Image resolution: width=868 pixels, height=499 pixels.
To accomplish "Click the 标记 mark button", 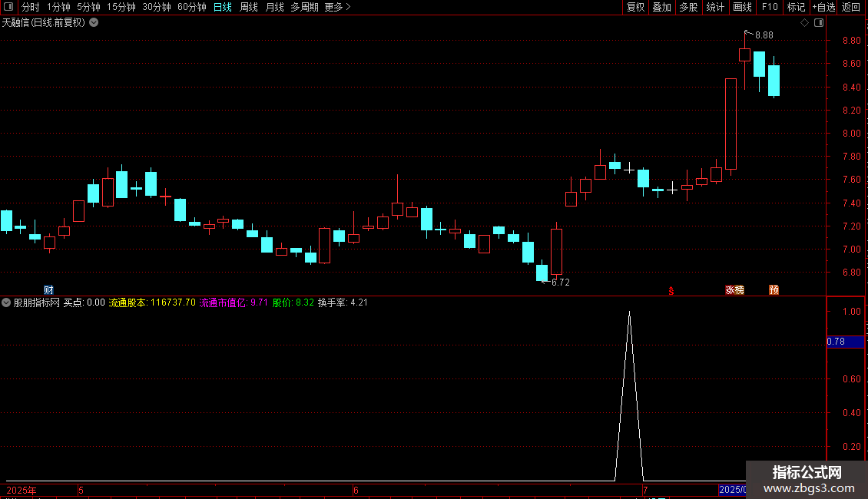I will click(x=796, y=7).
